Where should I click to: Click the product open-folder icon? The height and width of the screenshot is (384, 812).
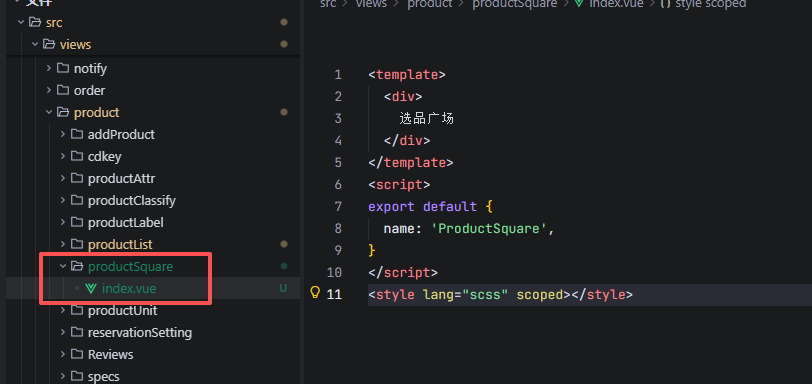63,112
